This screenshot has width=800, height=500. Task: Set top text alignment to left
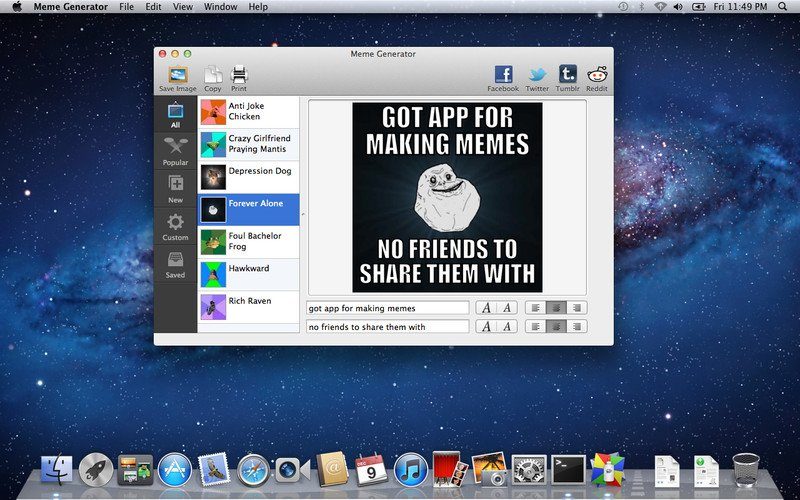[536, 308]
